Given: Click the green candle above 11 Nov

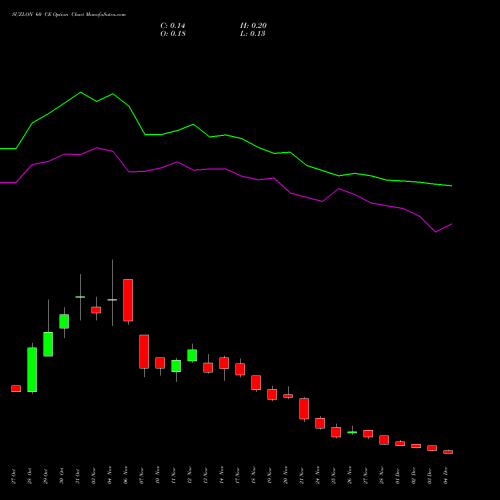Looking at the screenshot, I should coord(176,366).
